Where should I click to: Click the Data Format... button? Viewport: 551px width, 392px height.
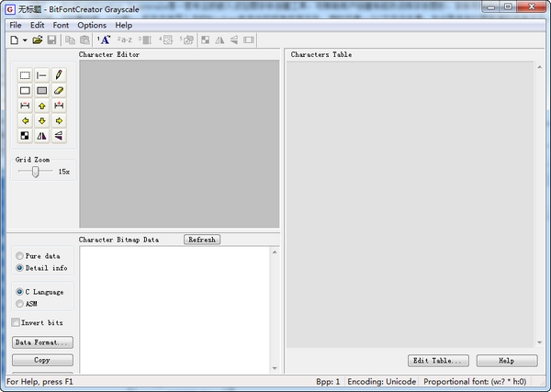point(42,342)
